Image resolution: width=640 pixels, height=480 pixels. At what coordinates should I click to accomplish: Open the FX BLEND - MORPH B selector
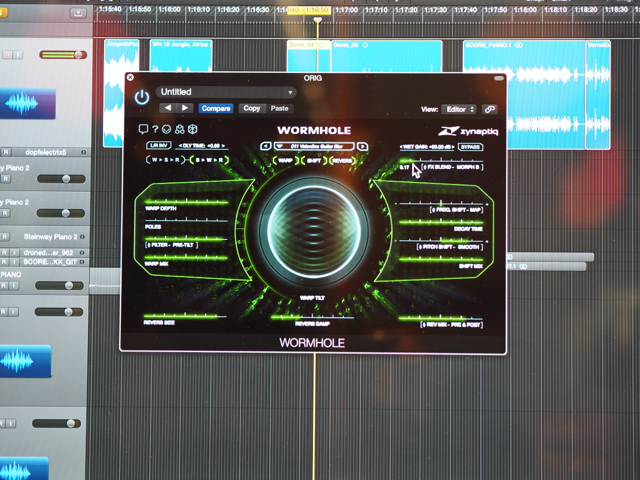pyautogui.click(x=452, y=167)
